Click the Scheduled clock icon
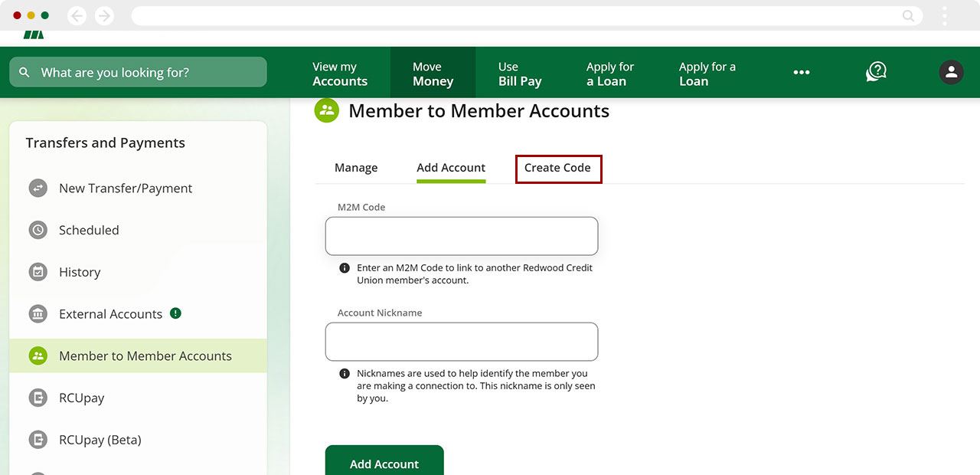 (x=38, y=230)
